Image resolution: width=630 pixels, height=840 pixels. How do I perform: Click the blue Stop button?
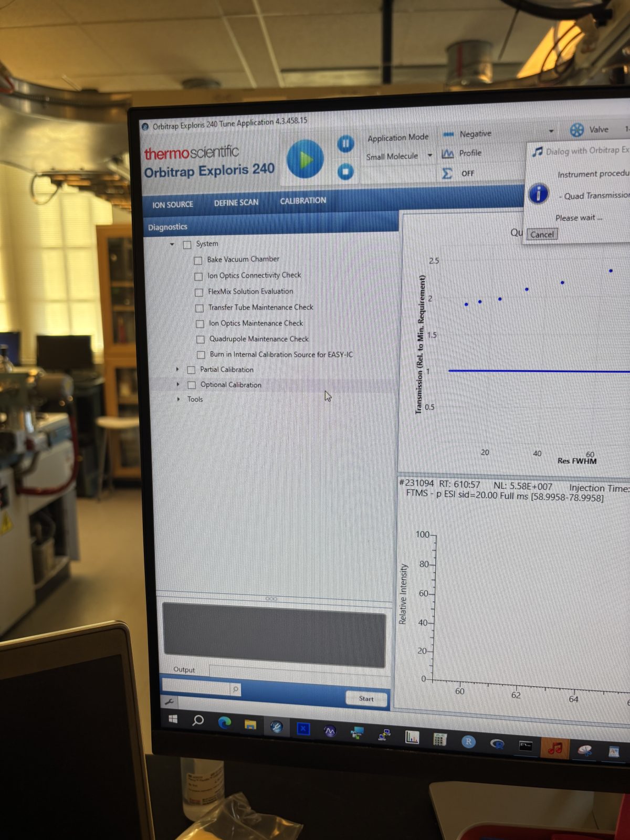tap(345, 172)
